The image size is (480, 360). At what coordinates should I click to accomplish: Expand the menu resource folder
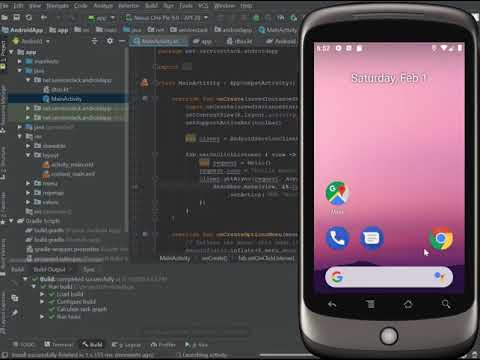(x=28, y=183)
